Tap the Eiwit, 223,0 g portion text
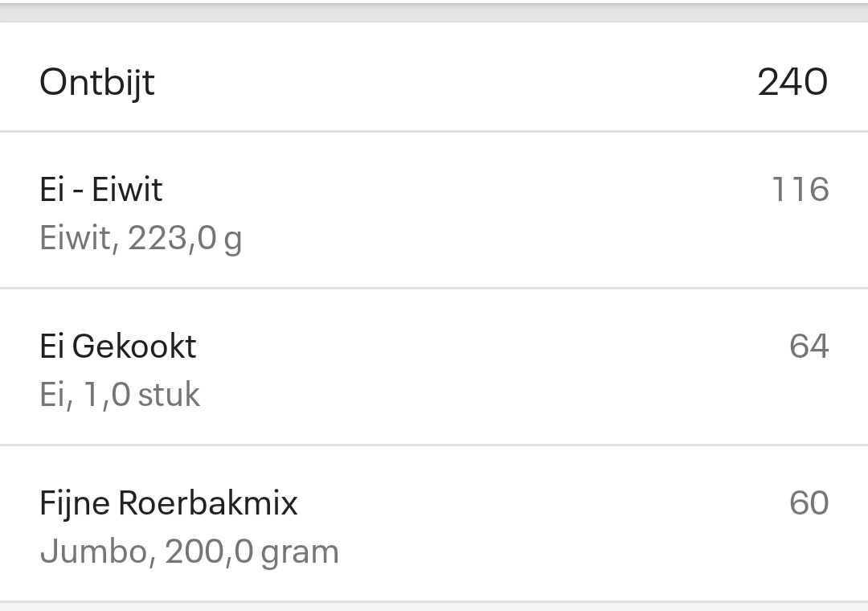Viewport: 868px width, 611px height. [141, 239]
